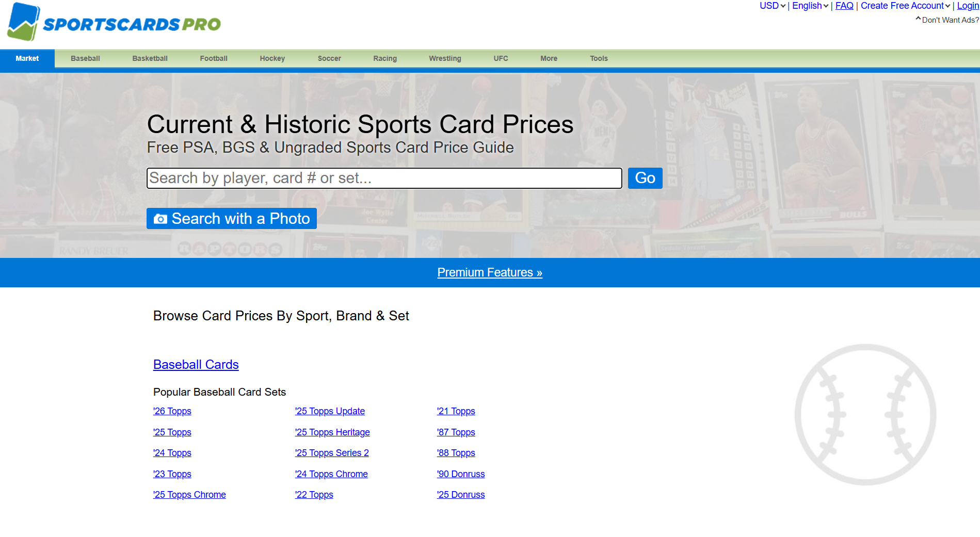Viewport: 980px width, 537px height.
Task: Open the Hockey menu
Action: (x=272, y=58)
